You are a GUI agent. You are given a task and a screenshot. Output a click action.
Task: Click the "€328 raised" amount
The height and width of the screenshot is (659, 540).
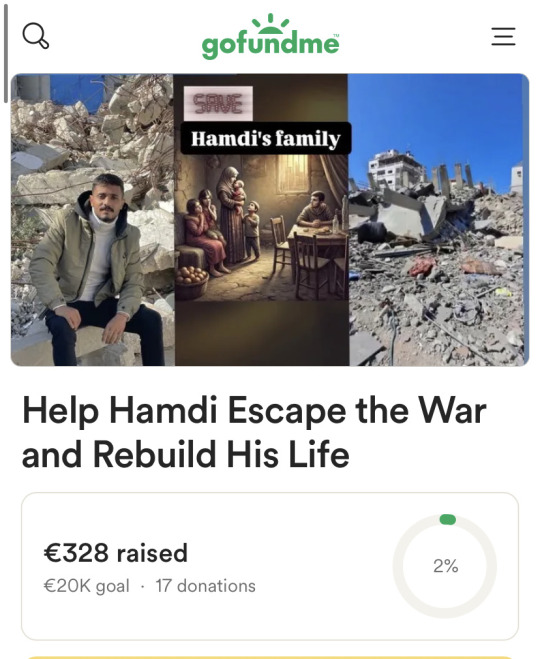[116, 553]
